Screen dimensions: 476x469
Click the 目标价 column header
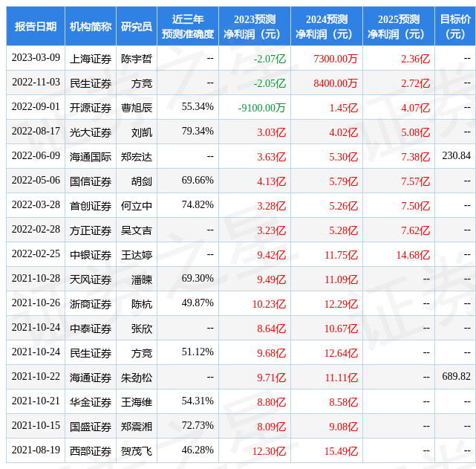(x=455, y=27)
